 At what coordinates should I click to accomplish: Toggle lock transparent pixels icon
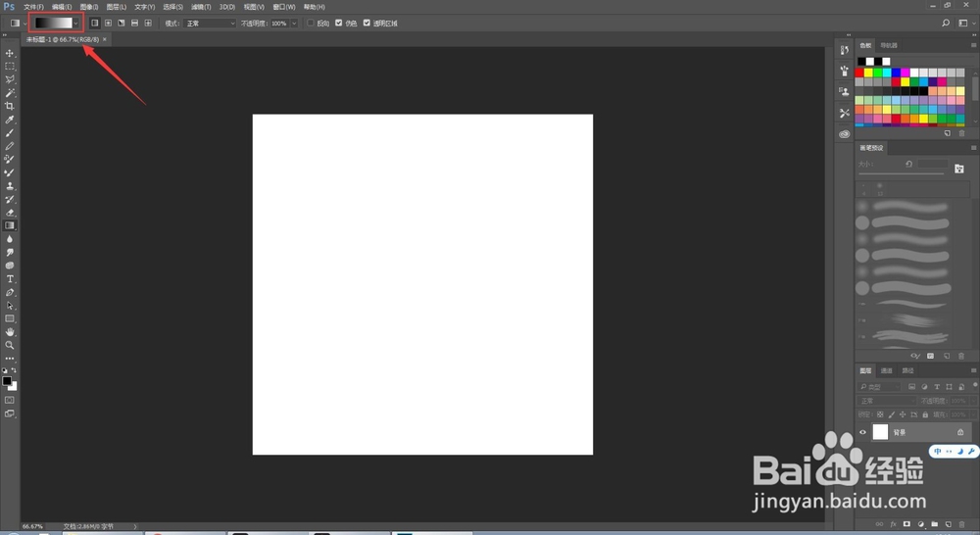click(880, 414)
